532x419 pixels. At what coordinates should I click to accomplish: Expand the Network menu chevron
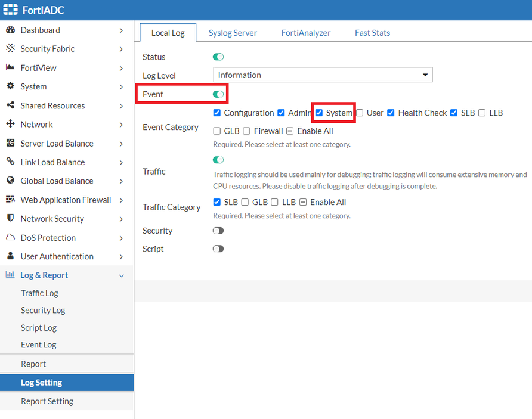pos(122,125)
